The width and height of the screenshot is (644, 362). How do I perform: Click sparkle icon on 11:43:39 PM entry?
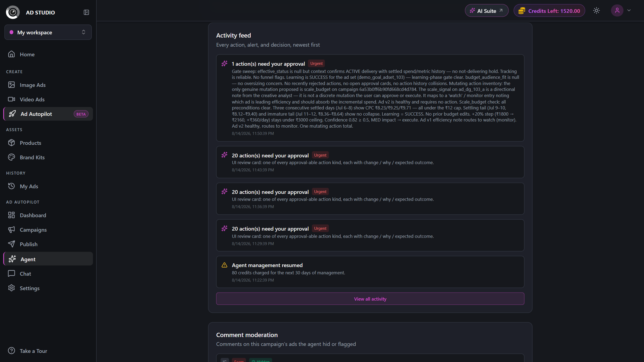tap(224, 155)
